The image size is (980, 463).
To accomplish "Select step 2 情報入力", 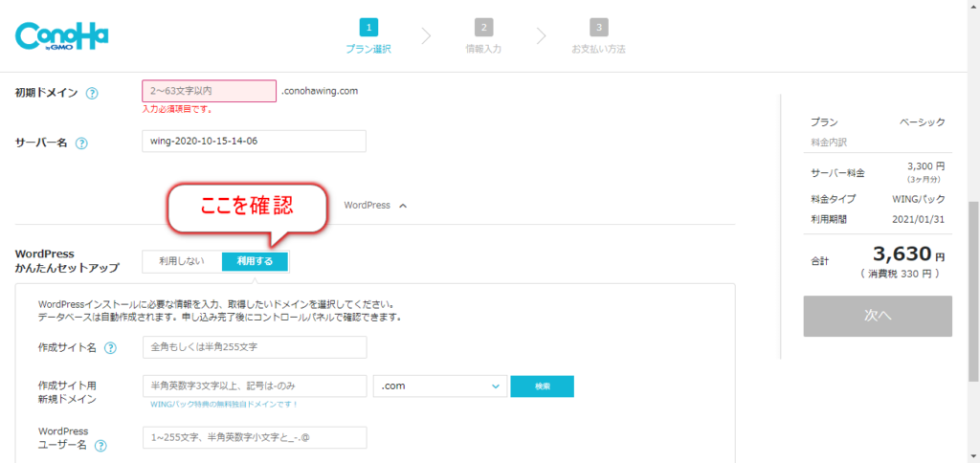I will coord(483,36).
